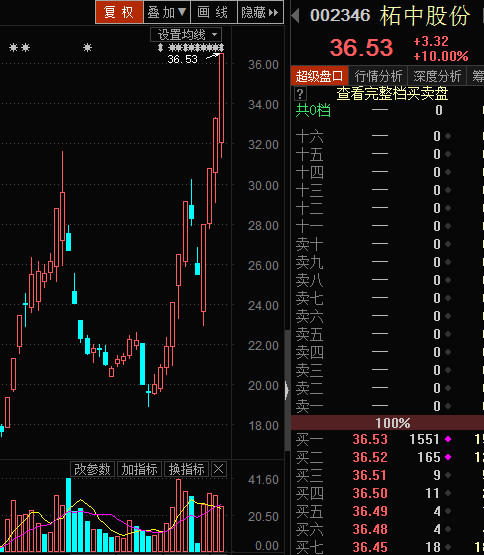
Task: Collapse side panel using divider arrow
Action: (x=287, y=390)
